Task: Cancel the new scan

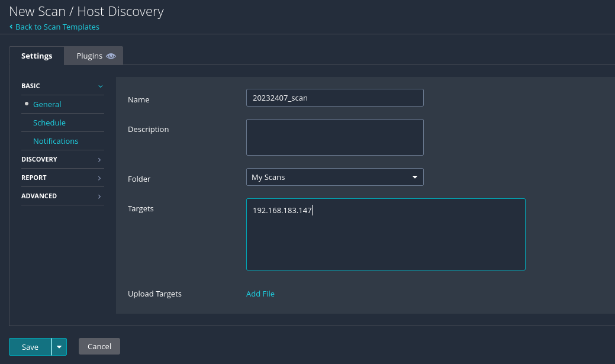Action: (x=99, y=346)
